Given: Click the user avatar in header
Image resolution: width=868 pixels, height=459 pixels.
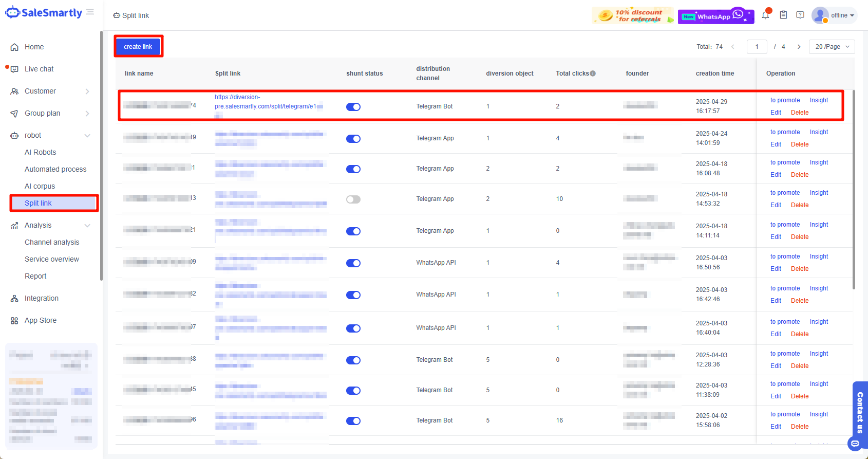Looking at the screenshot, I should tap(820, 15).
